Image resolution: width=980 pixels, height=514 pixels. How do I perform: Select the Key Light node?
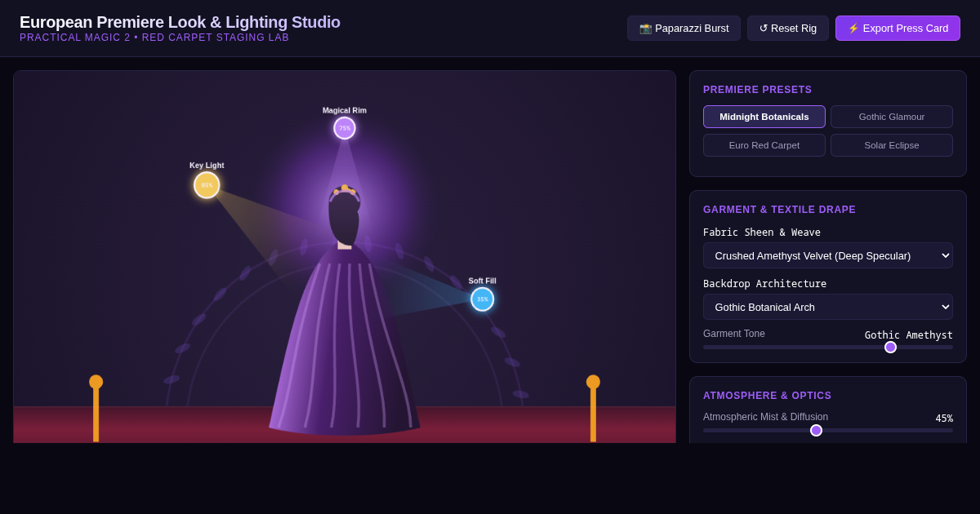click(x=207, y=185)
